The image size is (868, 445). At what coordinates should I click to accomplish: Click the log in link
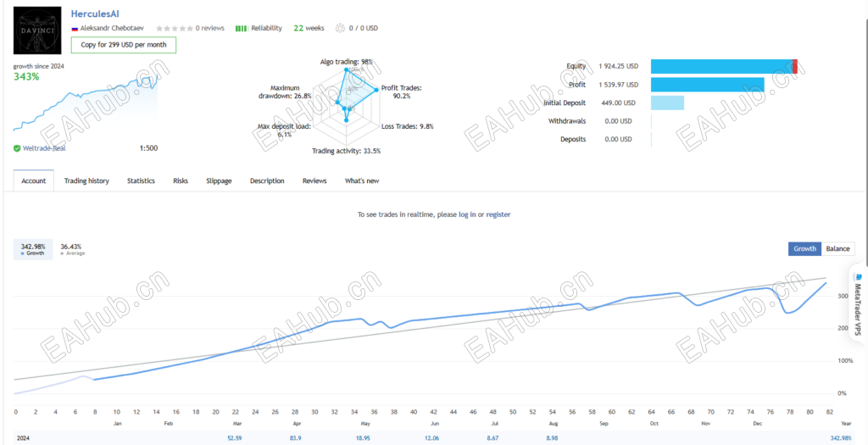point(467,215)
